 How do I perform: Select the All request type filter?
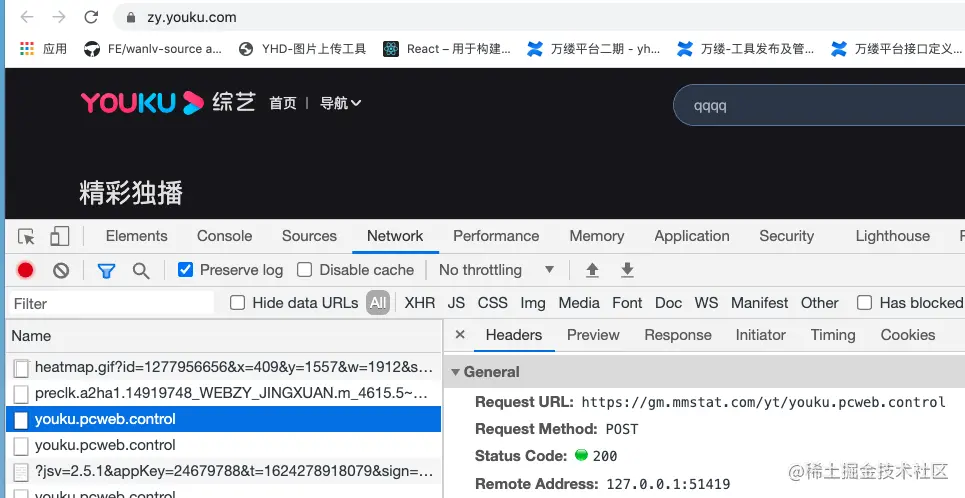(378, 303)
